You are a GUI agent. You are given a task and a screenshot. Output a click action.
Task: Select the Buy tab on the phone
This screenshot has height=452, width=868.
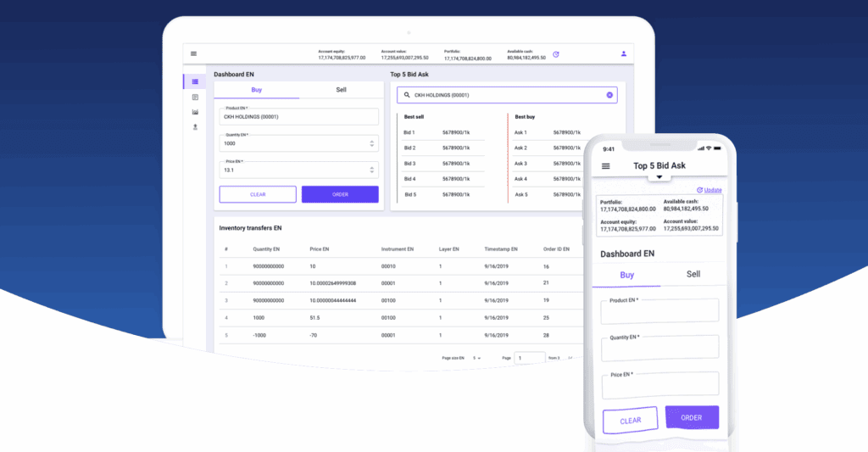pyautogui.click(x=626, y=275)
